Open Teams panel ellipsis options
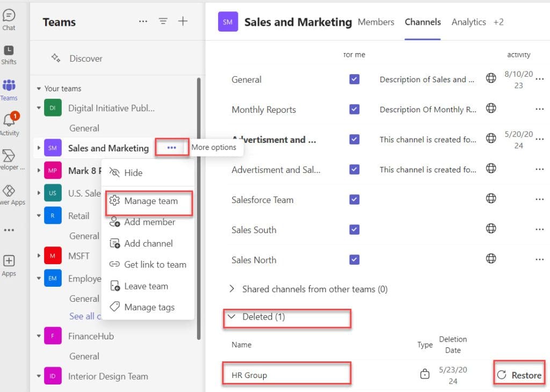 [143, 21]
